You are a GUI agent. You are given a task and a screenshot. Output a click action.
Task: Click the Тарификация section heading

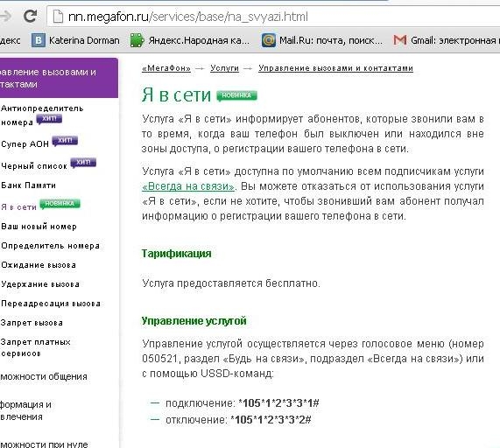tap(176, 254)
